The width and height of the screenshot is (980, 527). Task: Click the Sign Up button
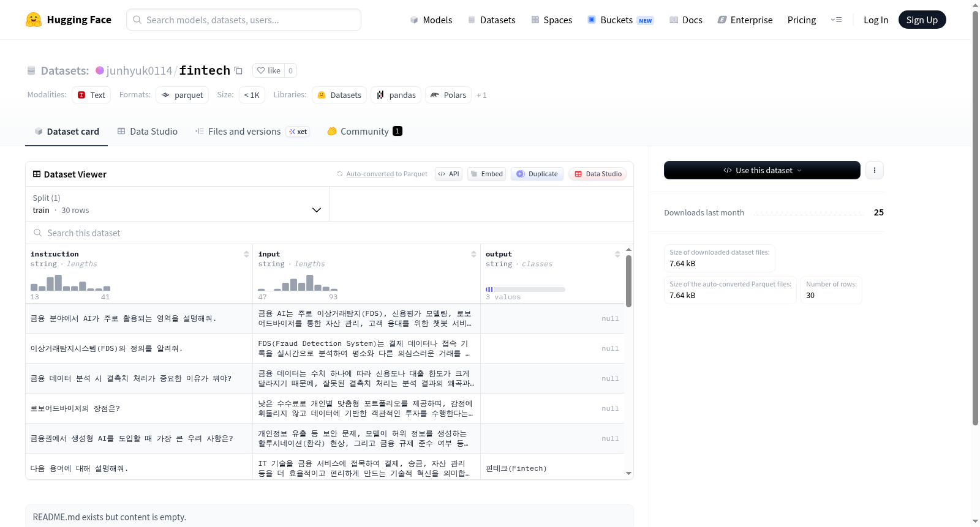coord(922,20)
